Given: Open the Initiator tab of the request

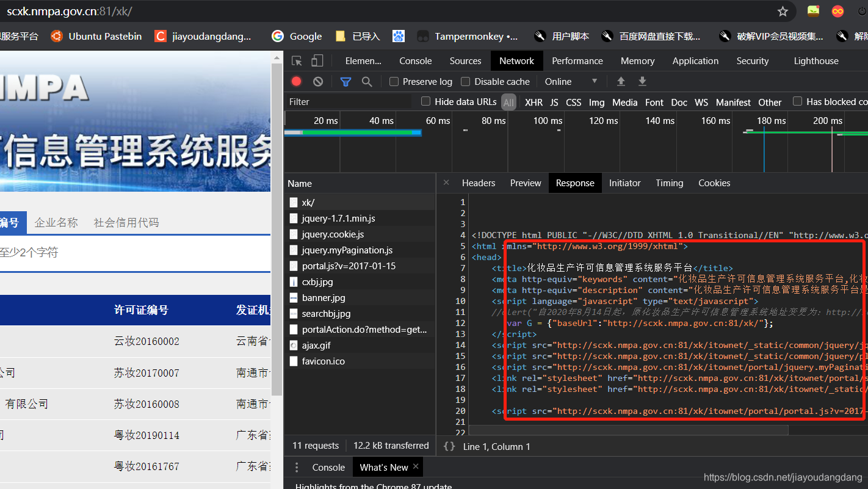Looking at the screenshot, I should coord(625,183).
